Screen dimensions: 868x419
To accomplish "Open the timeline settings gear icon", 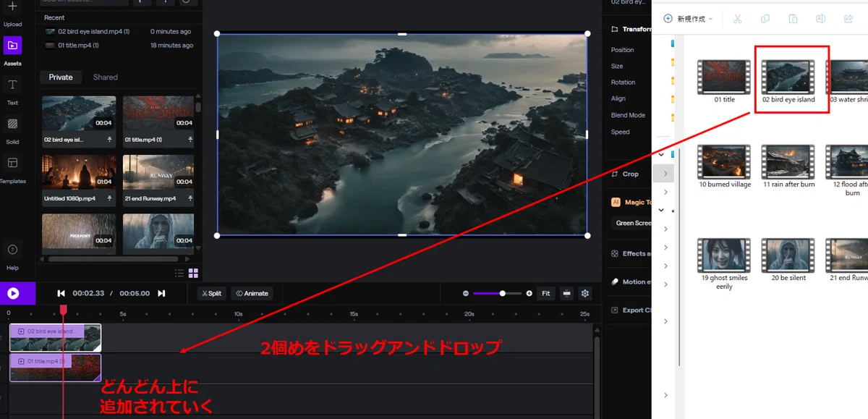I will point(585,293).
